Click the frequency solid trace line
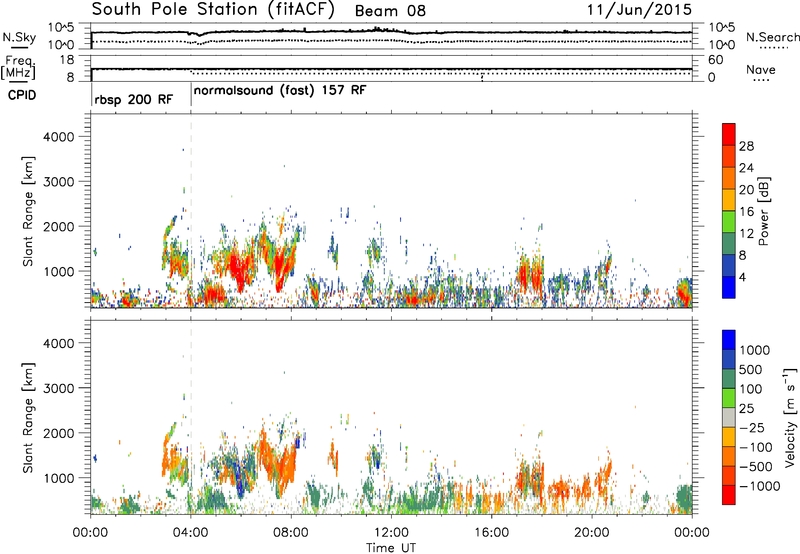 tap(391, 69)
